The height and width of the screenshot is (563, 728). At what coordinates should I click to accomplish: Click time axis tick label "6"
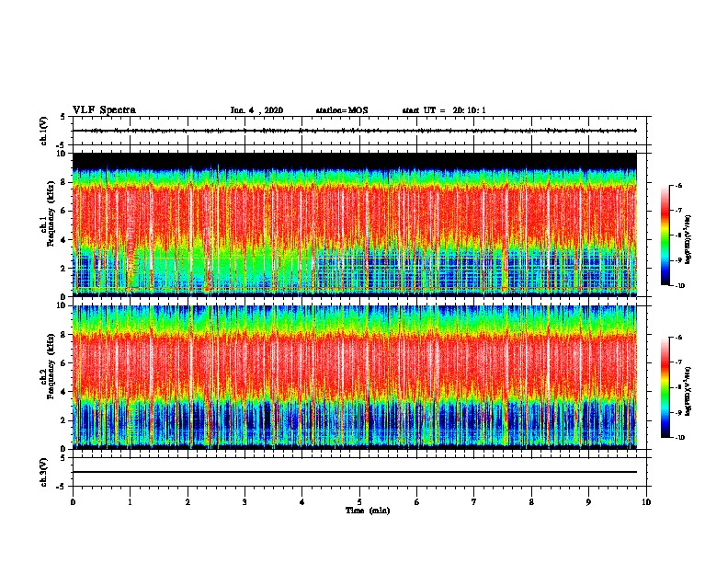tap(417, 502)
